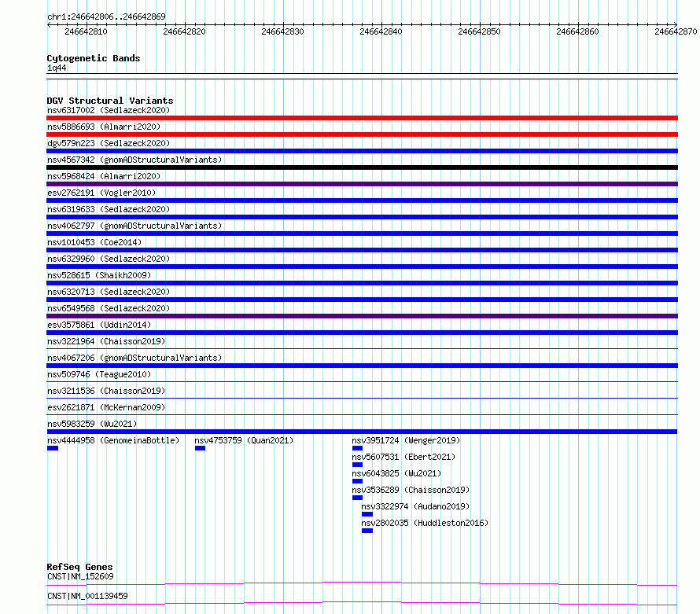Image resolution: width=700 pixels, height=614 pixels.
Task: Select esv2762191 (Vogler2010) label
Action: click(x=101, y=193)
